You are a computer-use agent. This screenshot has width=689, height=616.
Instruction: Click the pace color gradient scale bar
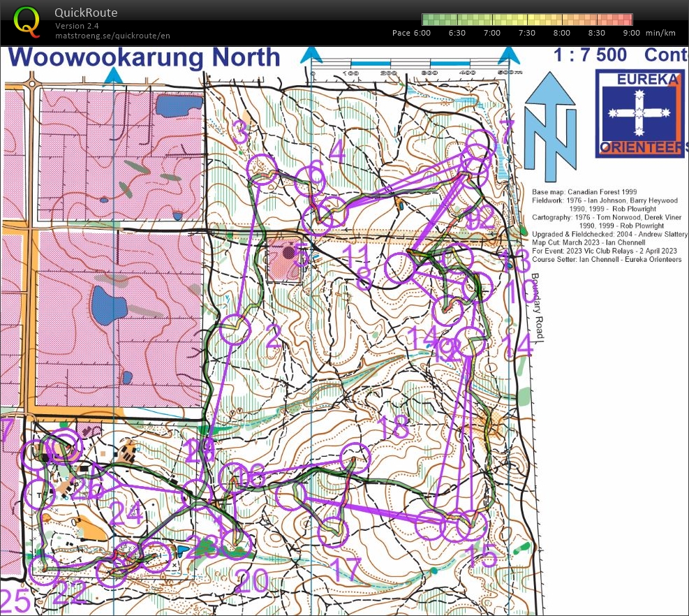(x=527, y=20)
